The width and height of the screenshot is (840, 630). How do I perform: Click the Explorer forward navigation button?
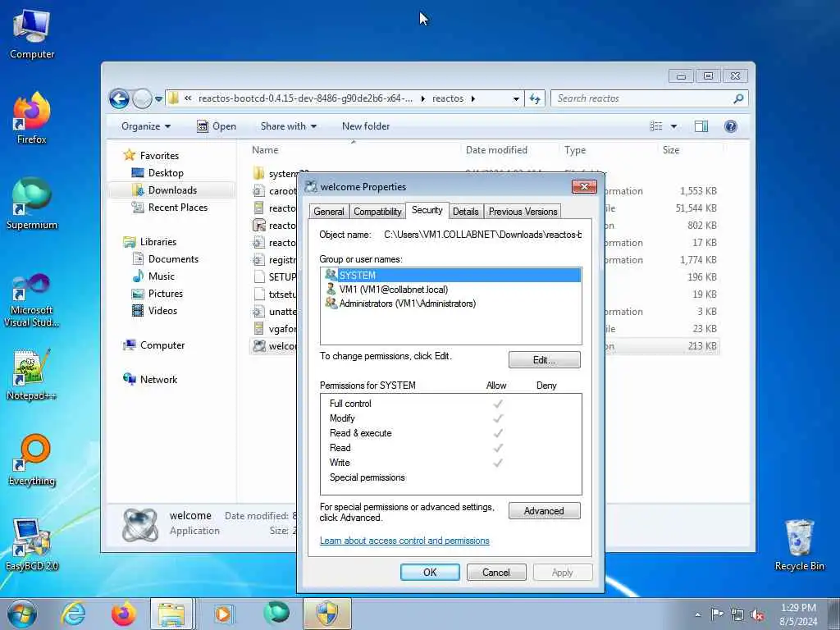tap(141, 98)
